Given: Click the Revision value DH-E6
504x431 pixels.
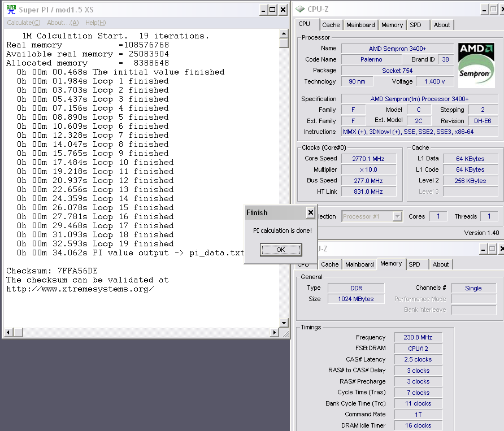Looking at the screenshot, I should tap(483, 121).
